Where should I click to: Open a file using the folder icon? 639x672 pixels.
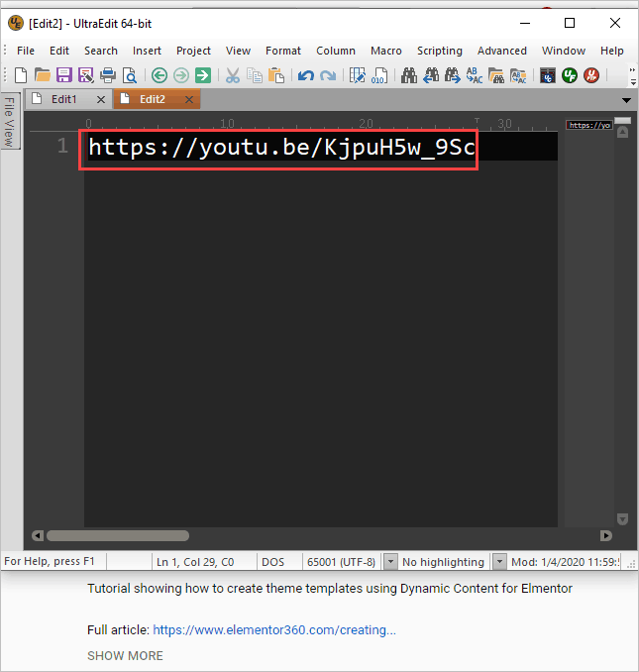pyautogui.click(x=43, y=75)
